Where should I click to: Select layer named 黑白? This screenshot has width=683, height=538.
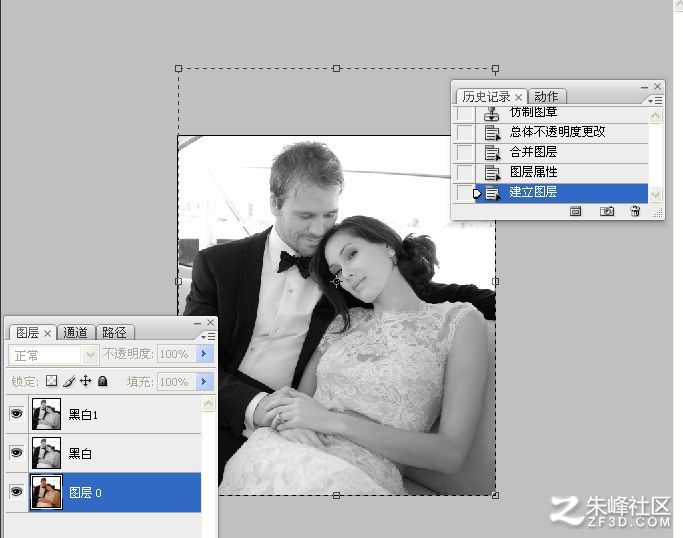tap(80, 454)
